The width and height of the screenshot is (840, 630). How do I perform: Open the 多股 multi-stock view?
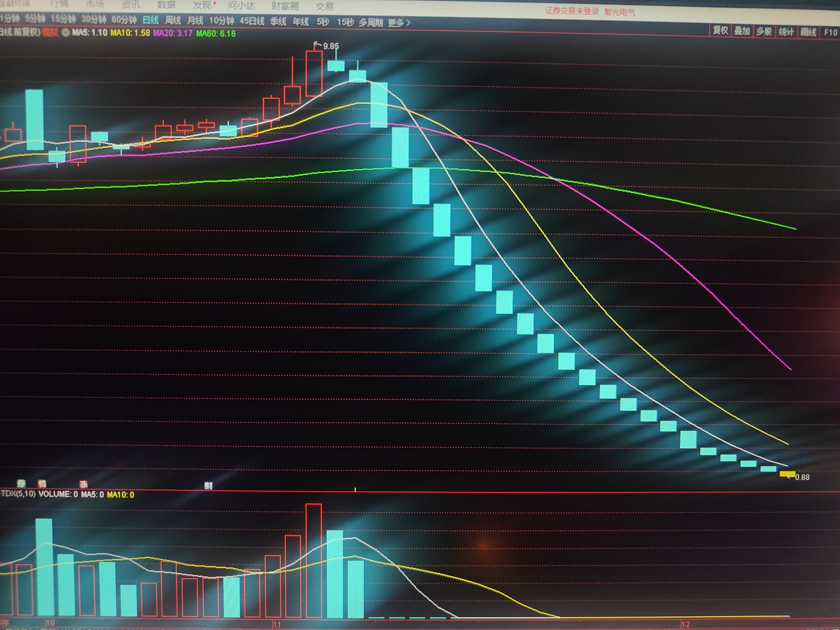pyautogui.click(x=764, y=31)
